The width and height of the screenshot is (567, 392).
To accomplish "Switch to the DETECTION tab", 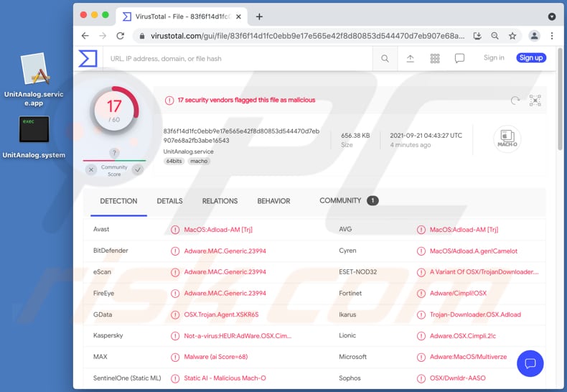I will point(118,201).
